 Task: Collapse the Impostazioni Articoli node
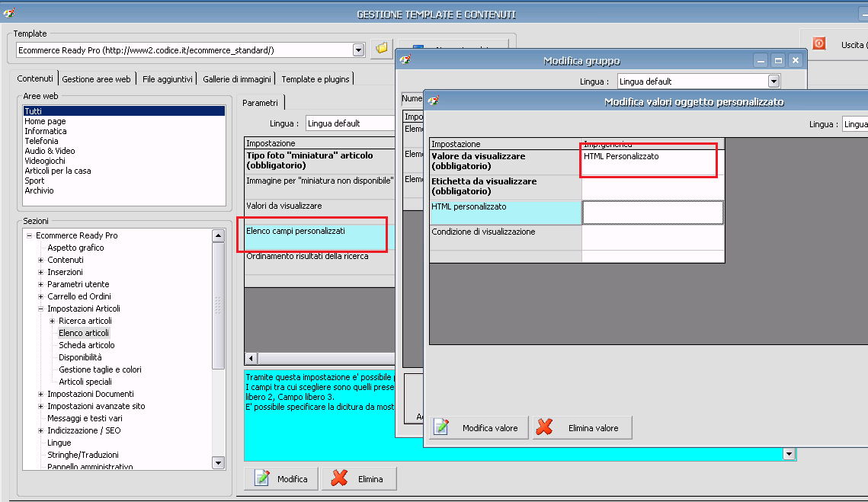tap(40, 309)
